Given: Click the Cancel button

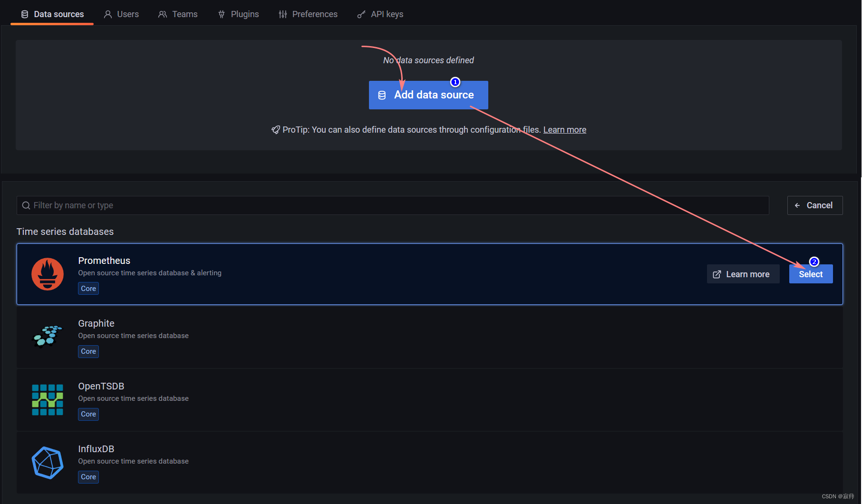Looking at the screenshot, I should tap(815, 205).
